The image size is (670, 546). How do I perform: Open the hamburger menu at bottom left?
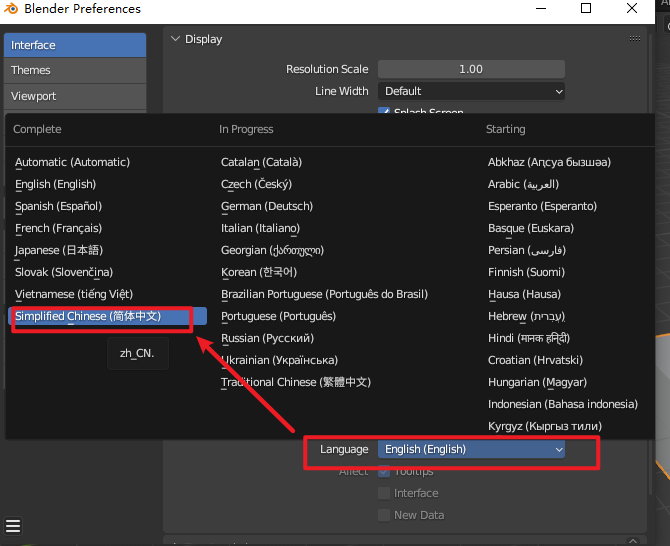(x=13, y=526)
